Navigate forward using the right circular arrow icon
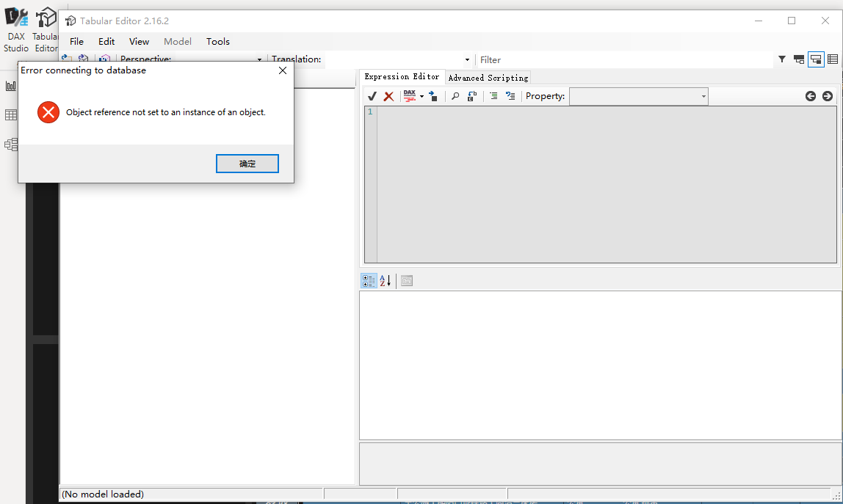Viewport: 843px width, 504px height. click(x=828, y=95)
